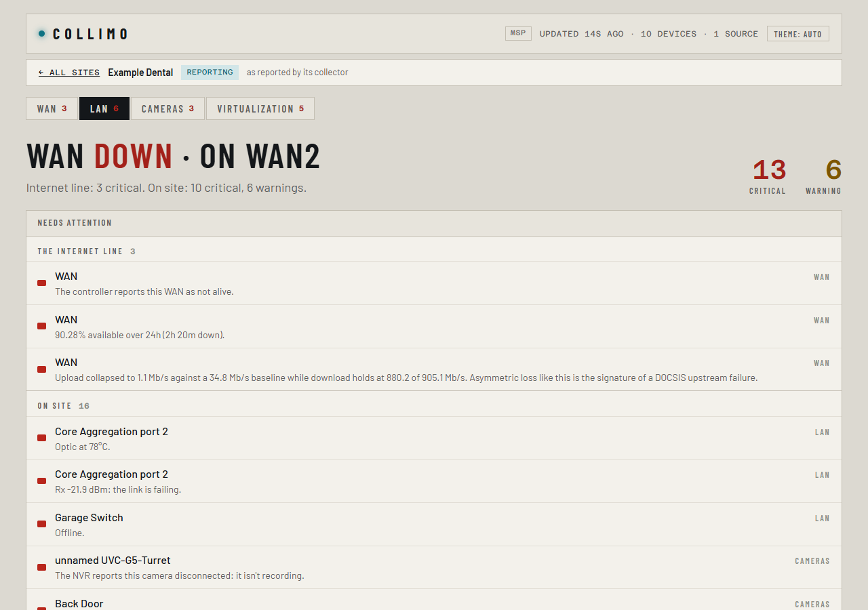This screenshot has width=868, height=610.
Task: Select the LAN tab
Action: [104, 108]
